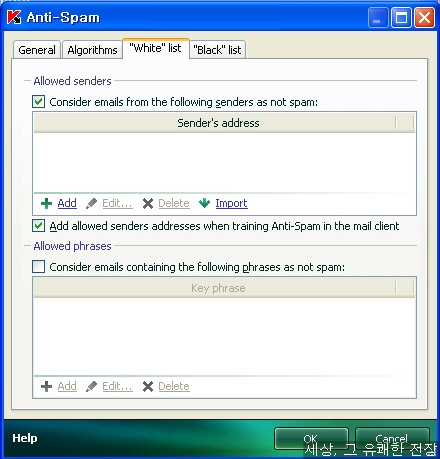Enable Consider emails containing following phrases
Screen dimensions: 440x459
(x=39, y=267)
